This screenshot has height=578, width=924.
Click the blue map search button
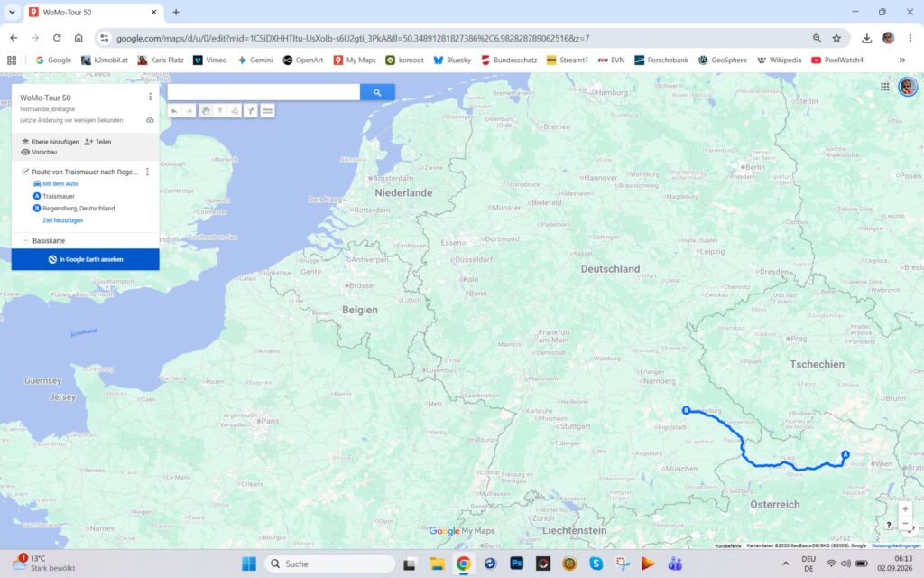click(x=377, y=92)
